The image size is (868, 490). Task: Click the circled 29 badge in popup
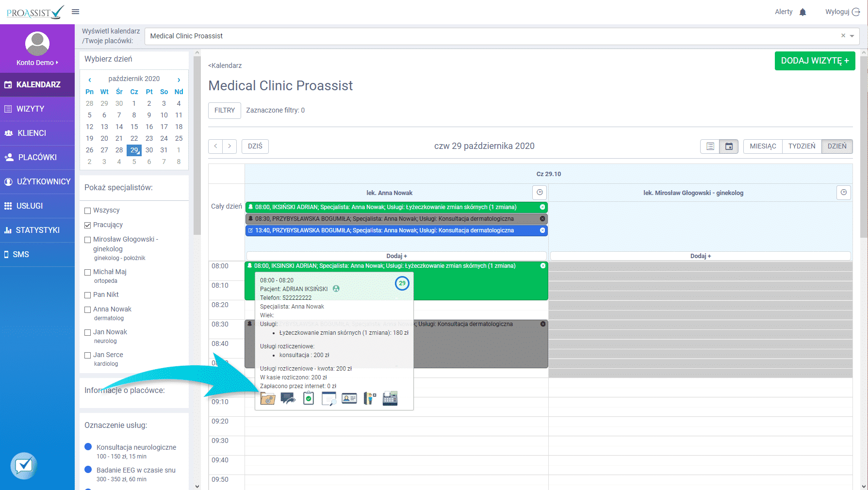[x=402, y=283]
